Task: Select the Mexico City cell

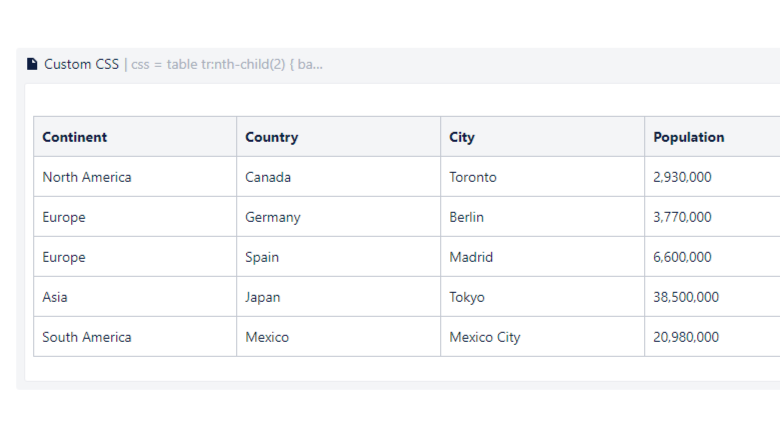Action: click(485, 337)
